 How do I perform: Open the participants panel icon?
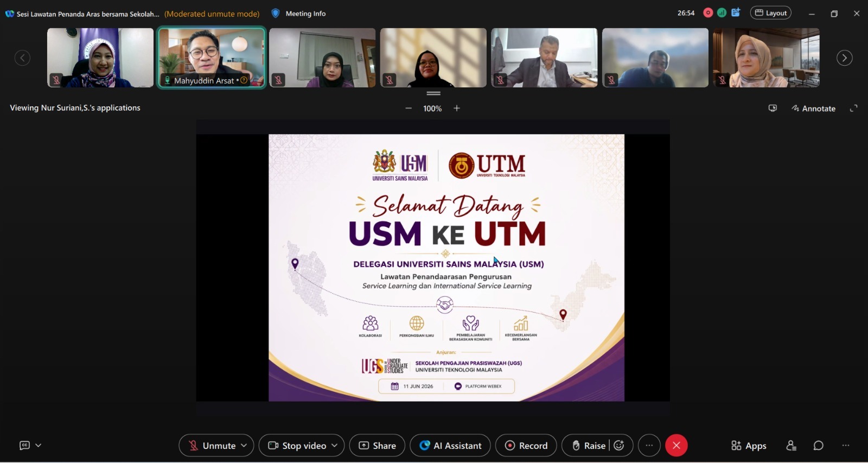point(791,446)
